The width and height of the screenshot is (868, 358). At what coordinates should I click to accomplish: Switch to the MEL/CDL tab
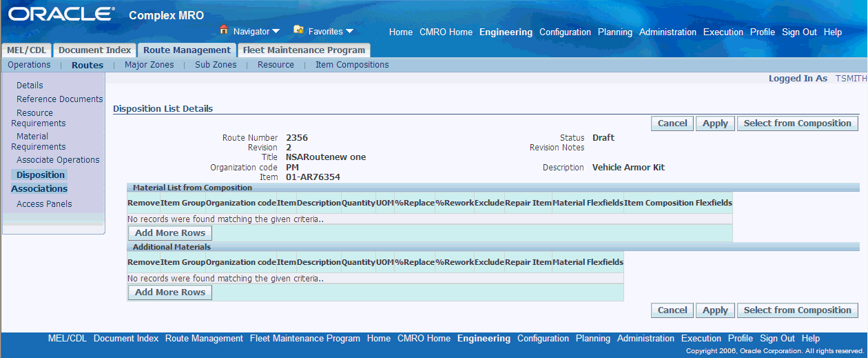click(x=27, y=50)
